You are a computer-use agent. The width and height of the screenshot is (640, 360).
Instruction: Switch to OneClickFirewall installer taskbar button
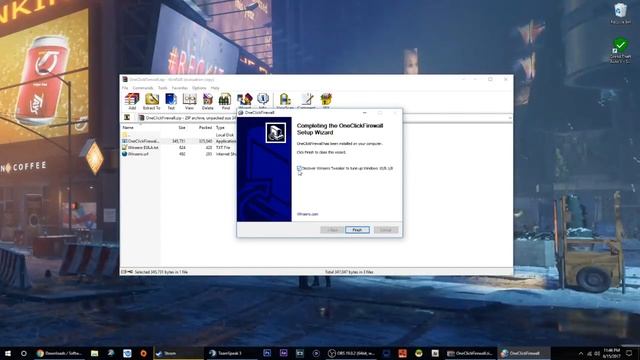[524, 353]
